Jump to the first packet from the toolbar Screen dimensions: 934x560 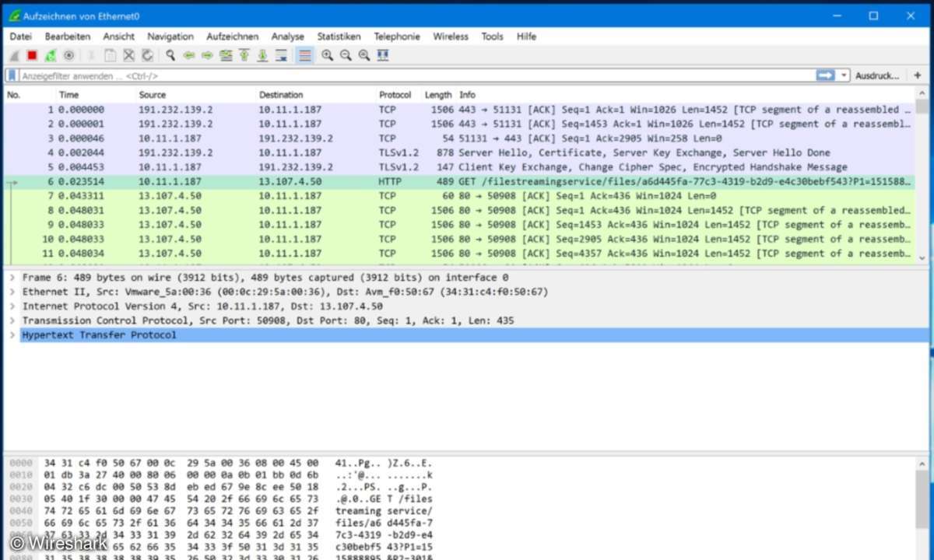tap(244, 55)
